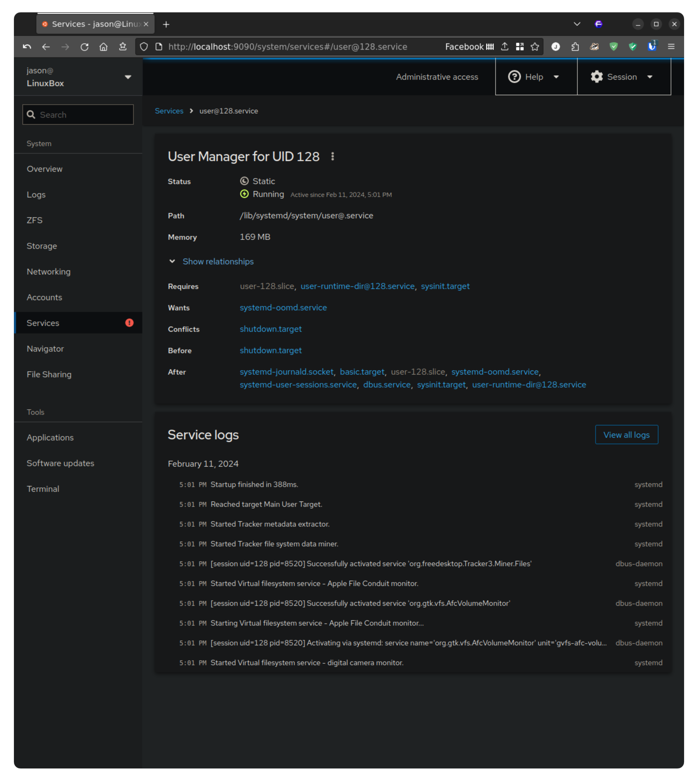Select Terminal from the sidebar
The width and height of the screenshot is (698, 784).
point(43,489)
